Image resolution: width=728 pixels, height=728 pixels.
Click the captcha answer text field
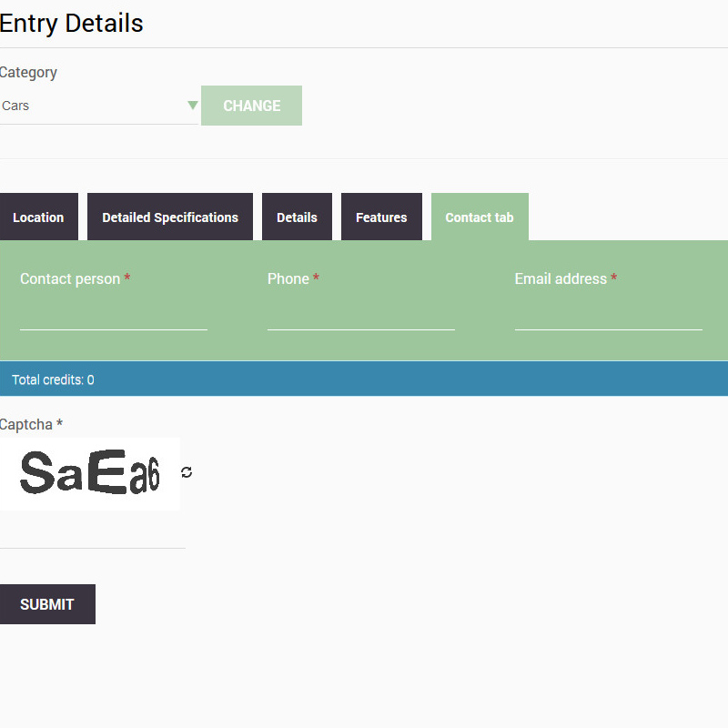click(x=92, y=534)
